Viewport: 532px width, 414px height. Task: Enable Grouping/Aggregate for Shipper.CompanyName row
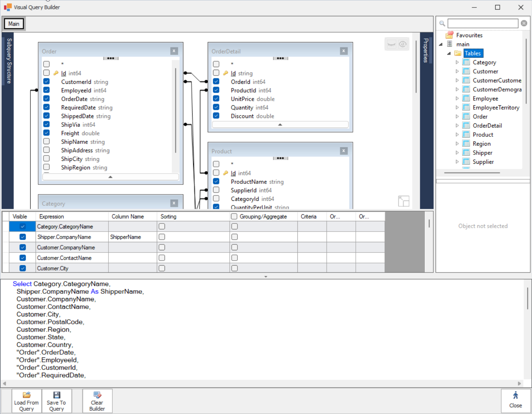234,237
